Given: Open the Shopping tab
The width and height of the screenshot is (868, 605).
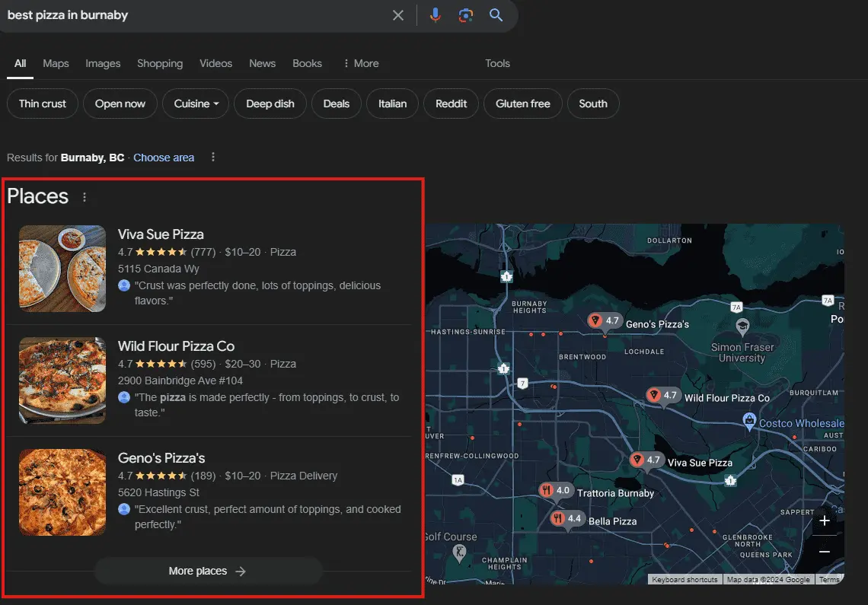Looking at the screenshot, I should point(160,64).
